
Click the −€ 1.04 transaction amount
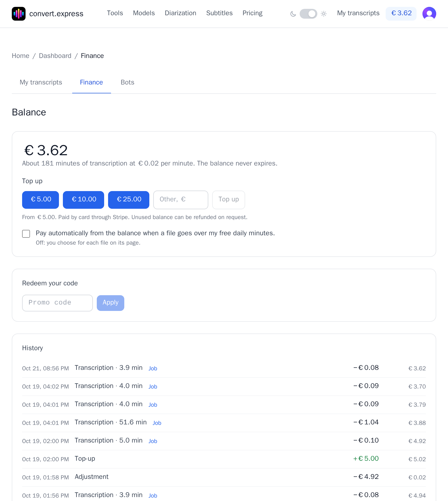(366, 422)
